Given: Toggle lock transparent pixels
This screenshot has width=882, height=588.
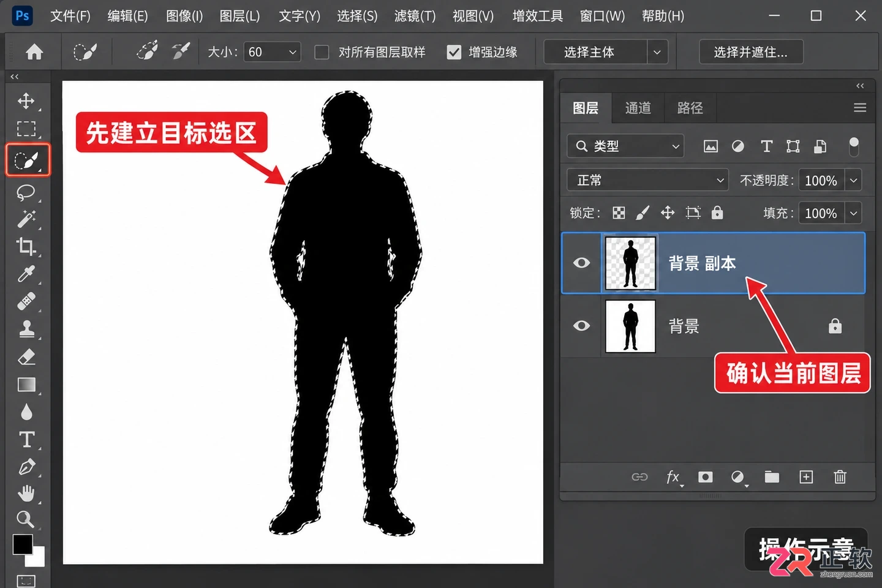Looking at the screenshot, I should [x=619, y=213].
